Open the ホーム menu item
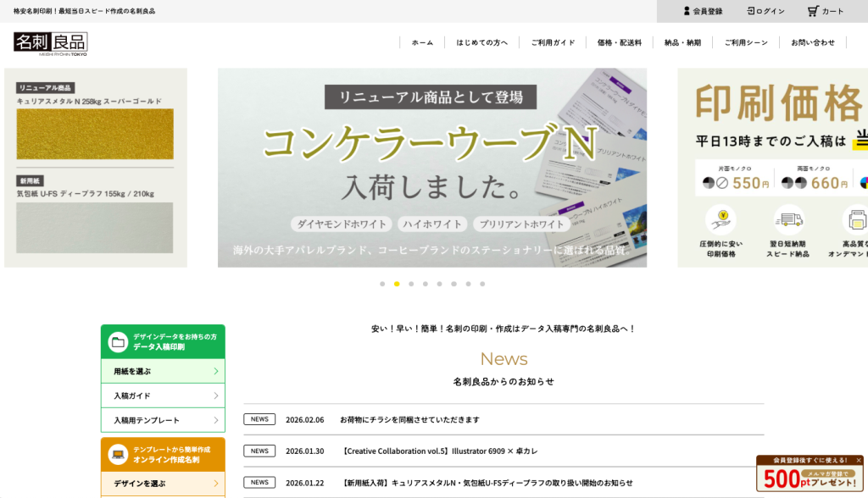Image resolution: width=868 pixels, height=498 pixels. point(422,42)
